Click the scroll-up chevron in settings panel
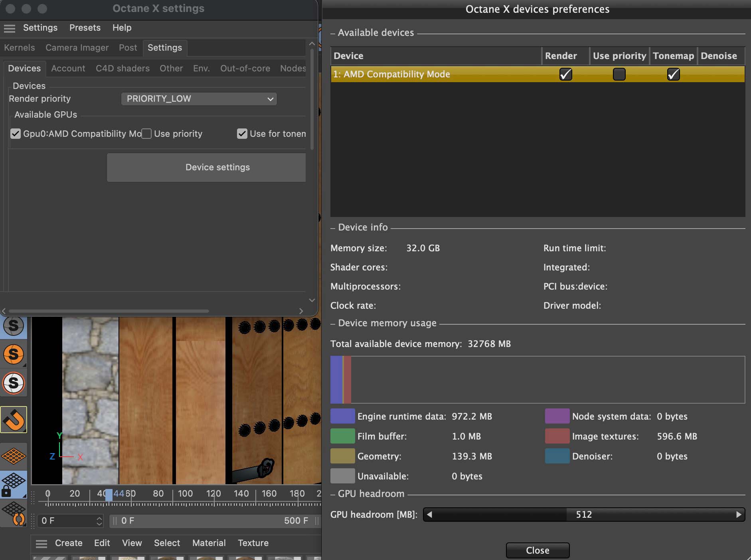Screen dimensions: 751x560 click(312, 43)
